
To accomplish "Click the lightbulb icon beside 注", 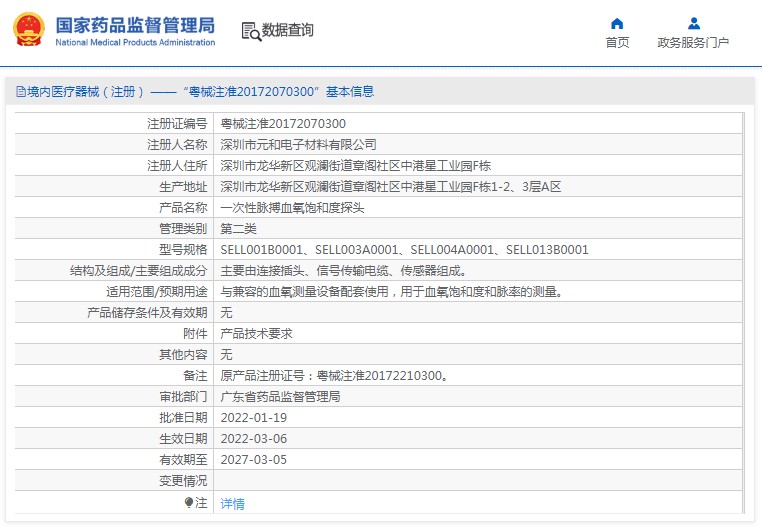I will pos(189,502).
